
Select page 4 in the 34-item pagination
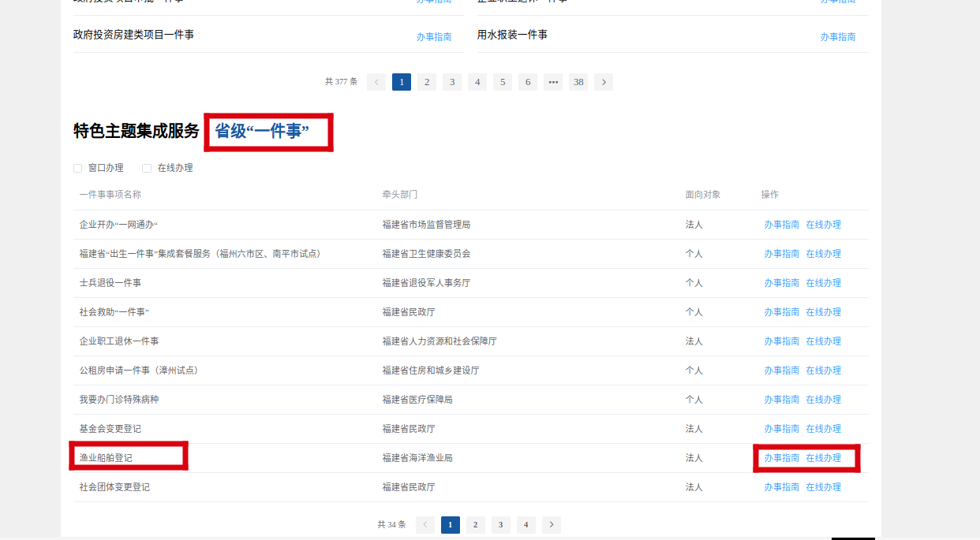526,525
